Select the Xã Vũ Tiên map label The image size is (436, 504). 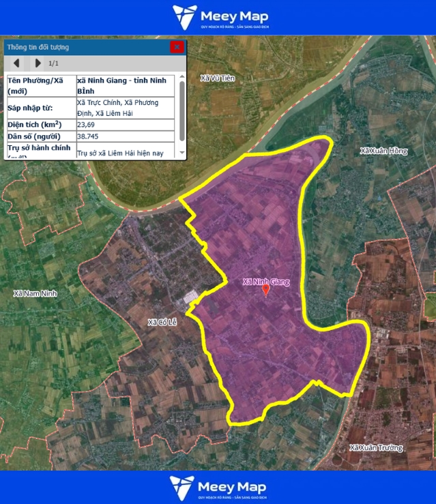(x=218, y=78)
